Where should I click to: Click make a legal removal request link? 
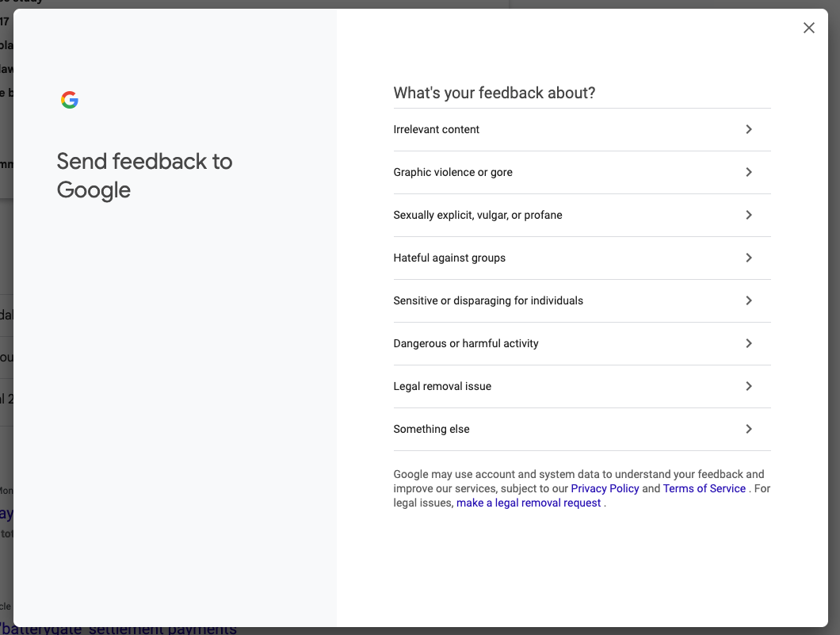point(529,503)
